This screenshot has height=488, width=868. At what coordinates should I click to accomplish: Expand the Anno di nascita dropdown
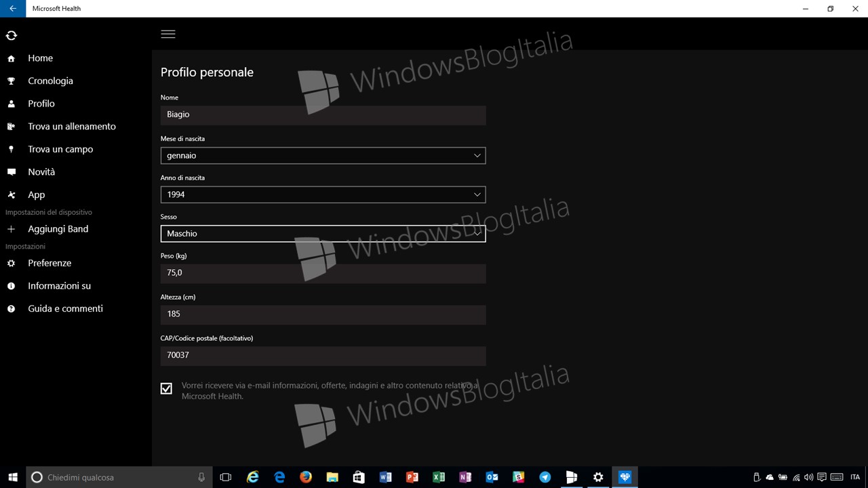tap(323, 195)
